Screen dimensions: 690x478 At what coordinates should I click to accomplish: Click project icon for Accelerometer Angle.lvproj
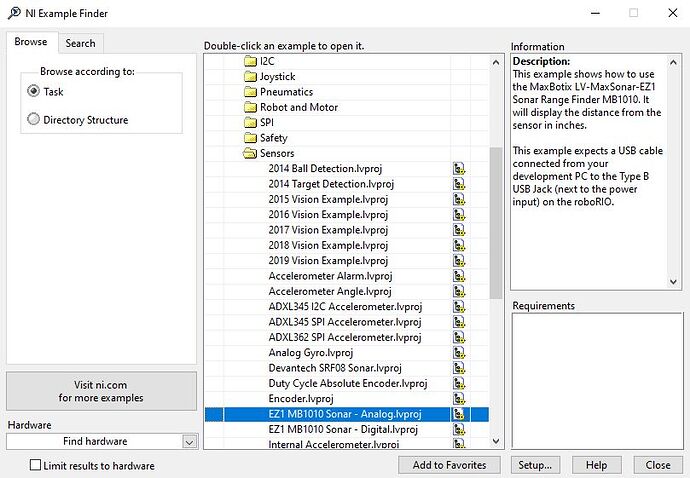(459, 291)
